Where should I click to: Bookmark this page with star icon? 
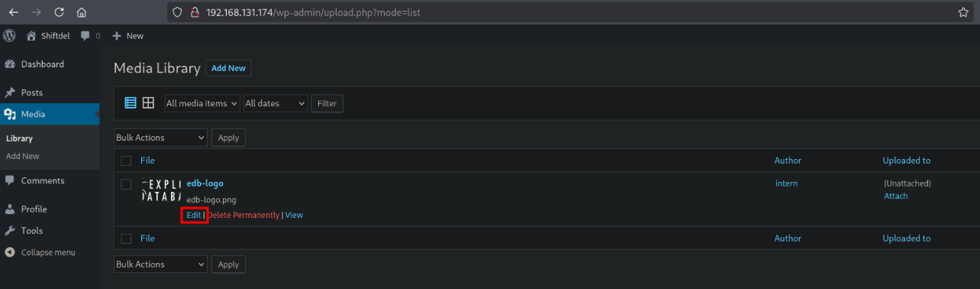[x=963, y=12]
